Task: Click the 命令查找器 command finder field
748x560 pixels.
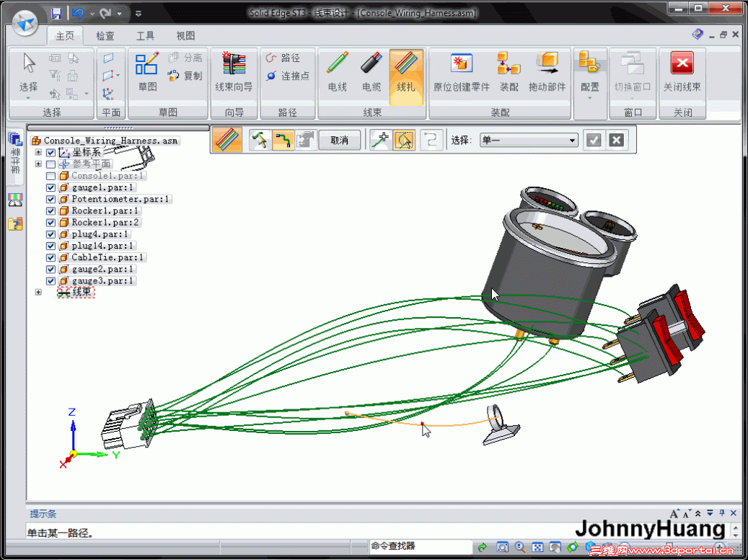Action: [420, 546]
